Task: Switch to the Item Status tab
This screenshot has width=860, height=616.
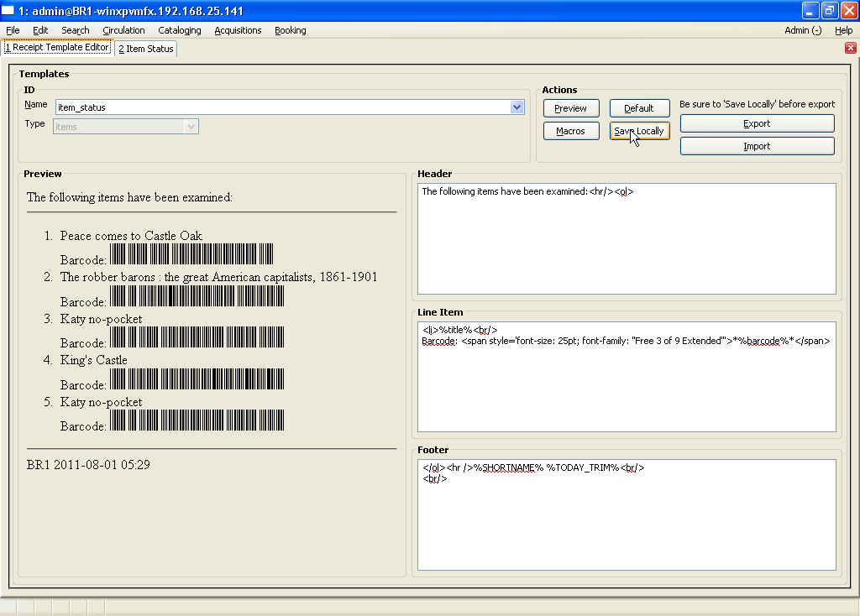Action: [x=146, y=49]
